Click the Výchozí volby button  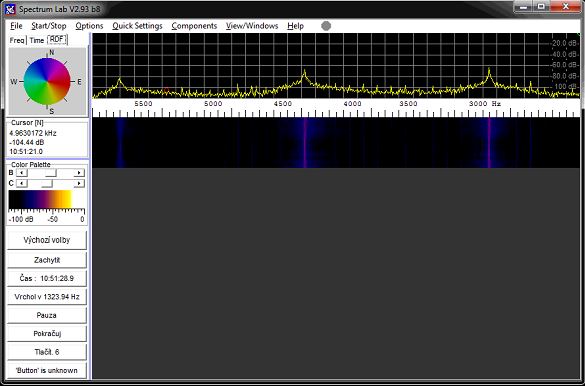pyautogui.click(x=47, y=240)
